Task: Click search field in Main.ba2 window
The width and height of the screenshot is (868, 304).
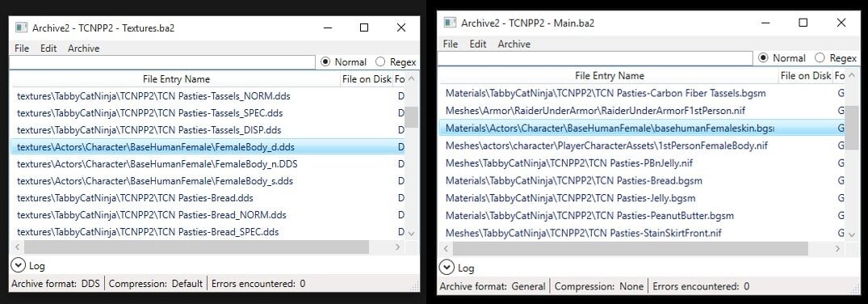Action: 595,57
